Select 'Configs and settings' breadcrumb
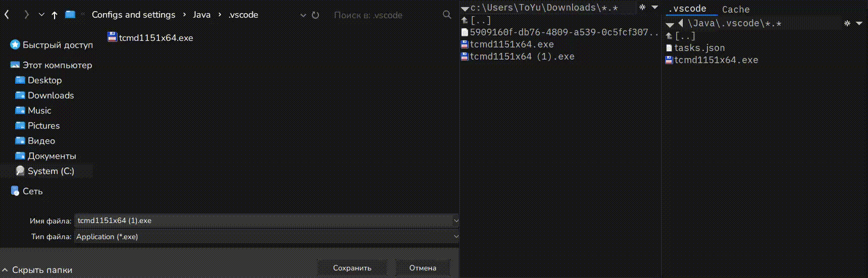The image size is (868, 278). click(134, 15)
